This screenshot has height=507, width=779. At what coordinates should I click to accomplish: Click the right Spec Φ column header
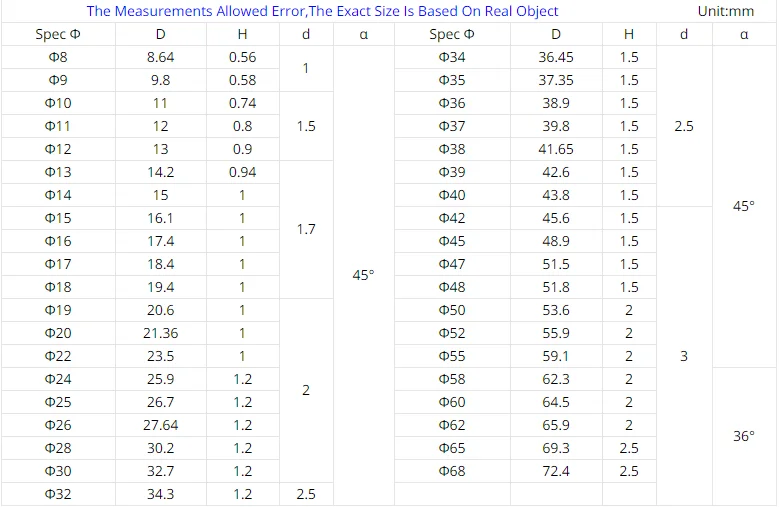[x=452, y=34]
